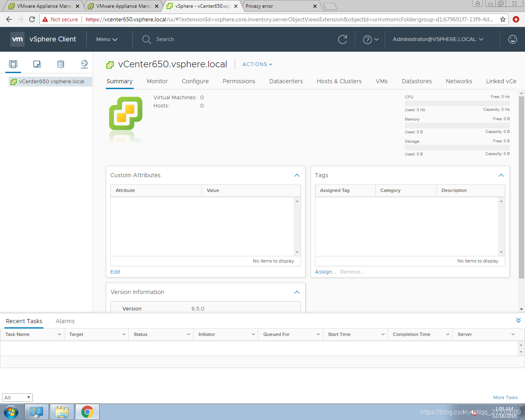The width and height of the screenshot is (525, 420).
Task: Open the Server column dropdown arrow
Action: (513, 334)
